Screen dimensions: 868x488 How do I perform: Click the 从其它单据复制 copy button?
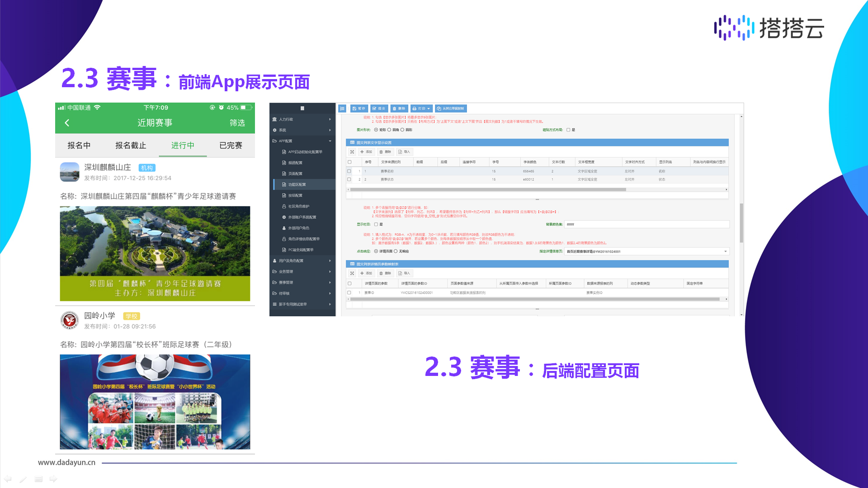pos(450,108)
